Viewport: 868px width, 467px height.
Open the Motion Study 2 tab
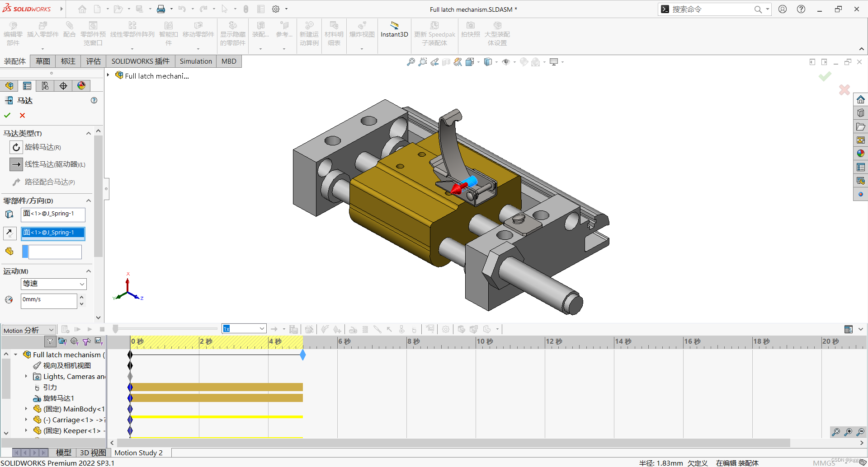(138, 453)
